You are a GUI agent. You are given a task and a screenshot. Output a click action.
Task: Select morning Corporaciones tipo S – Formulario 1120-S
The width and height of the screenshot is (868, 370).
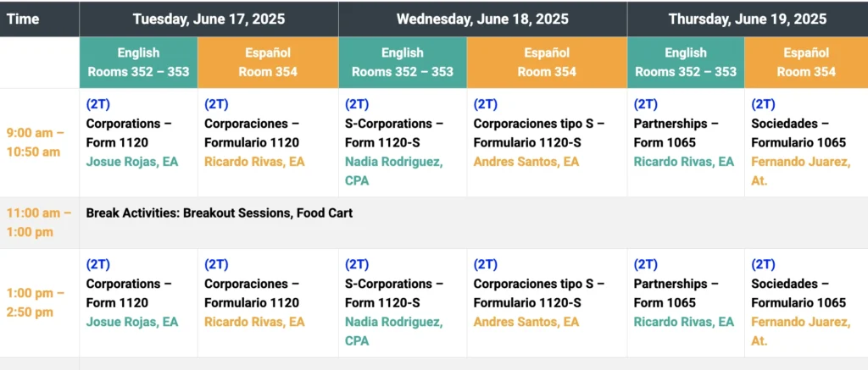(x=538, y=133)
